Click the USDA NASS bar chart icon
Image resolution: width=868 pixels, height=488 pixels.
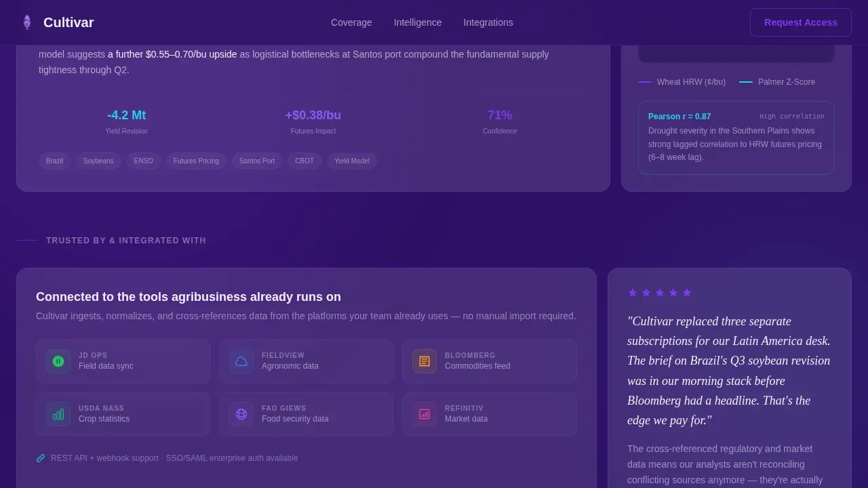pyautogui.click(x=58, y=414)
